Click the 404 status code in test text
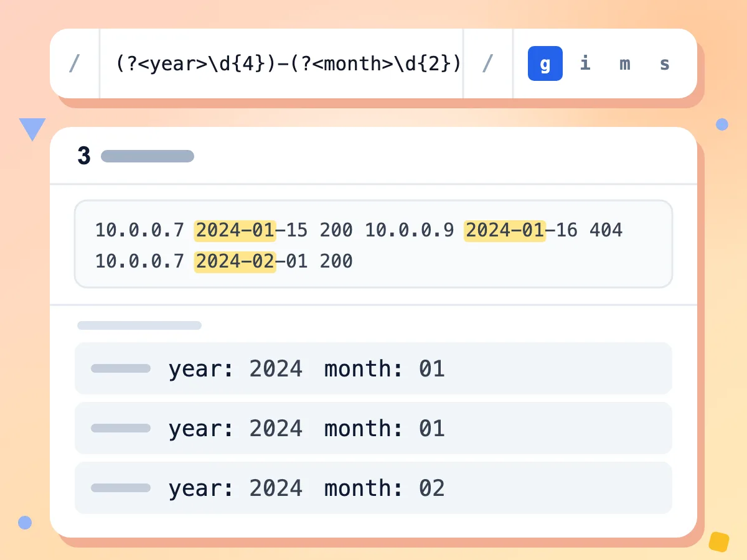The height and width of the screenshot is (560, 747). point(606,230)
